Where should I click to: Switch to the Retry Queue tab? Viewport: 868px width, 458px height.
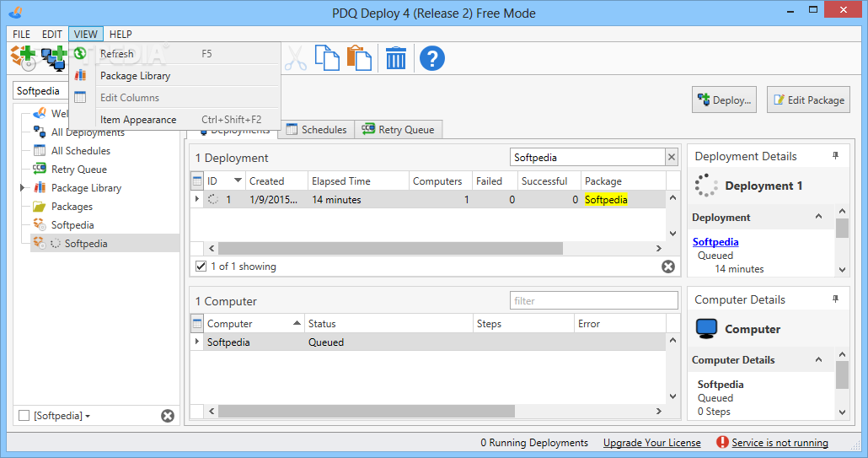pyautogui.click(x=398, y=130)
